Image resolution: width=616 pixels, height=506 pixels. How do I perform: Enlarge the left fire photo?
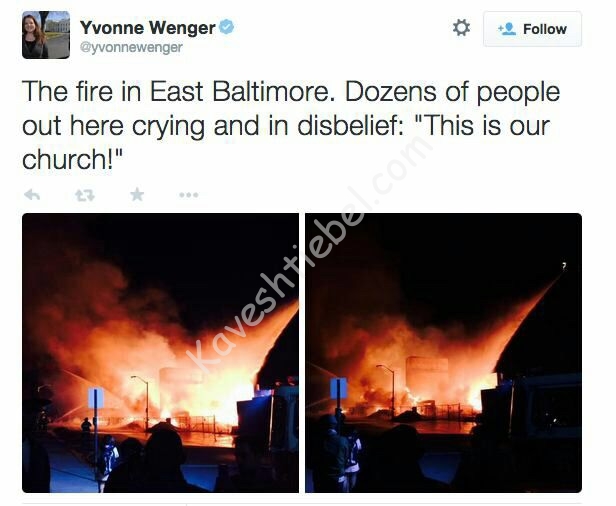pyautogui.click(x=160, y=353)
